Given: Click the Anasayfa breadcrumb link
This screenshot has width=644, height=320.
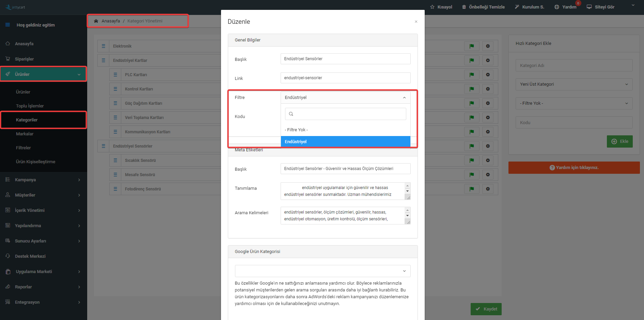Looking at the screenshot, I should pyautogui.click(x=111, y=21).
